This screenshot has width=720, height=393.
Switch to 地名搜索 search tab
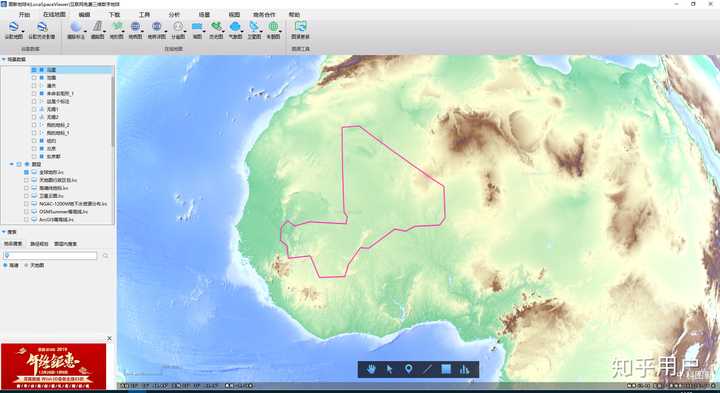click(13, 244)
